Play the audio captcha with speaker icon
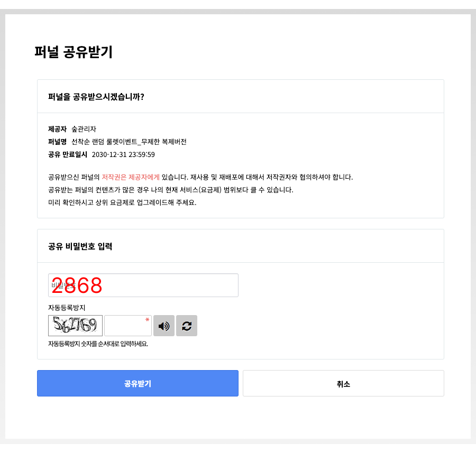 click(x=164, y=326)
